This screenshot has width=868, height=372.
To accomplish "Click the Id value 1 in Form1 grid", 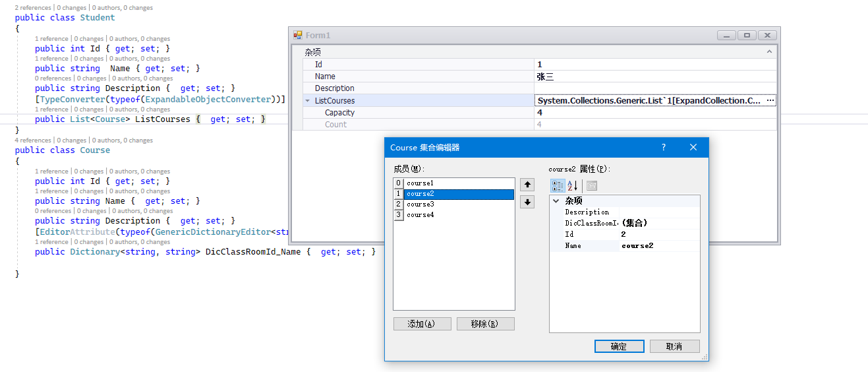I will [x=655, y=65].
